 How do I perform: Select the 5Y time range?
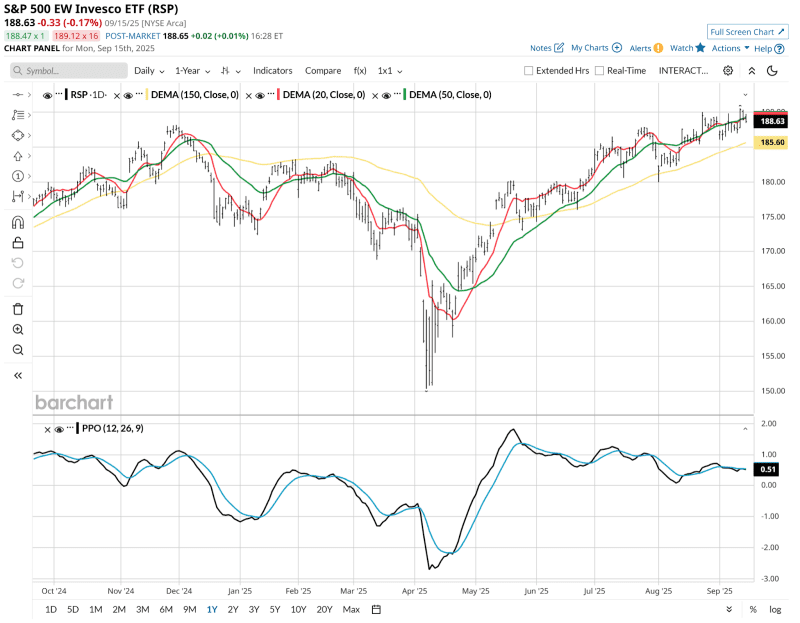tap(276, 609)
